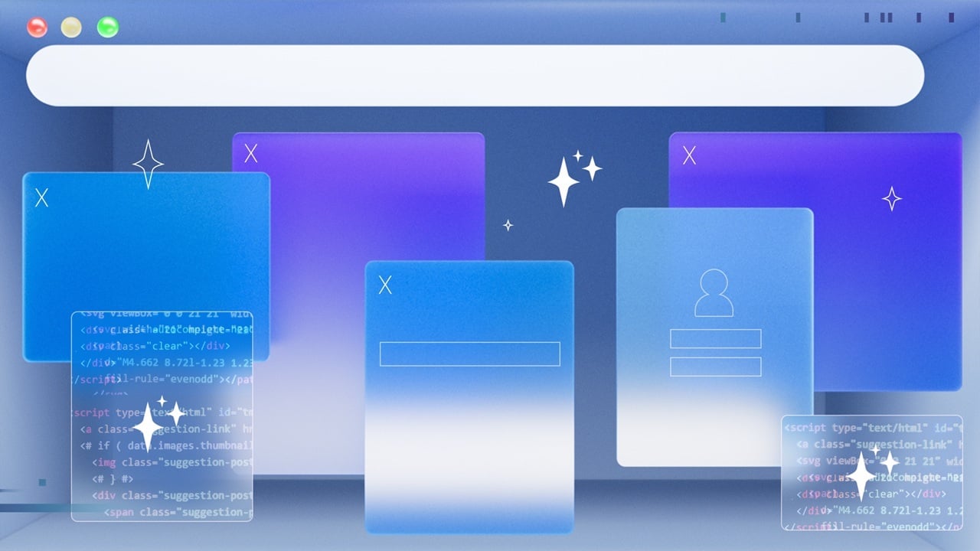The height and width of the screenshot is (551, 980).
Task: Click the user avatar icon on the login card
Action: [x=714, y=292]
